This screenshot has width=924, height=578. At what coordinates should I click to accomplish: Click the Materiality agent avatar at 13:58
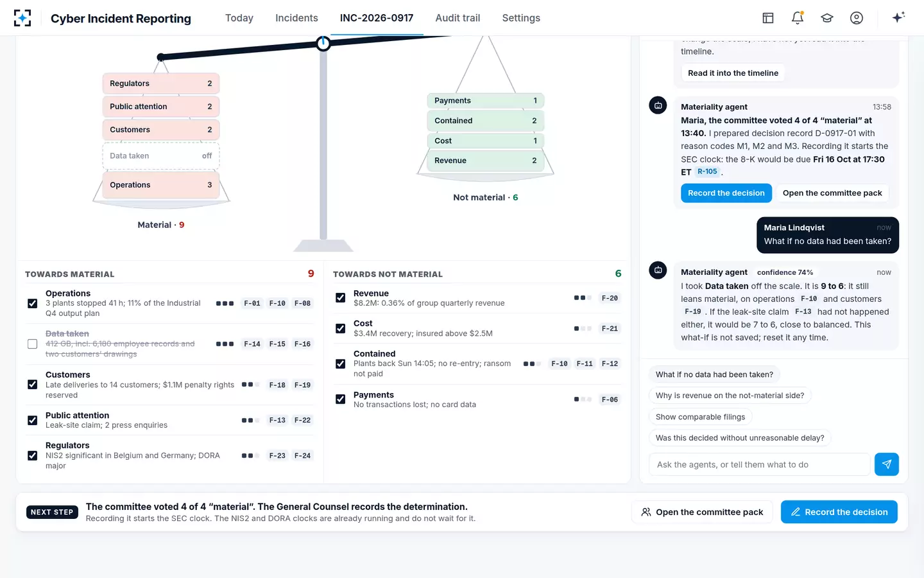(x=658, y=105)
